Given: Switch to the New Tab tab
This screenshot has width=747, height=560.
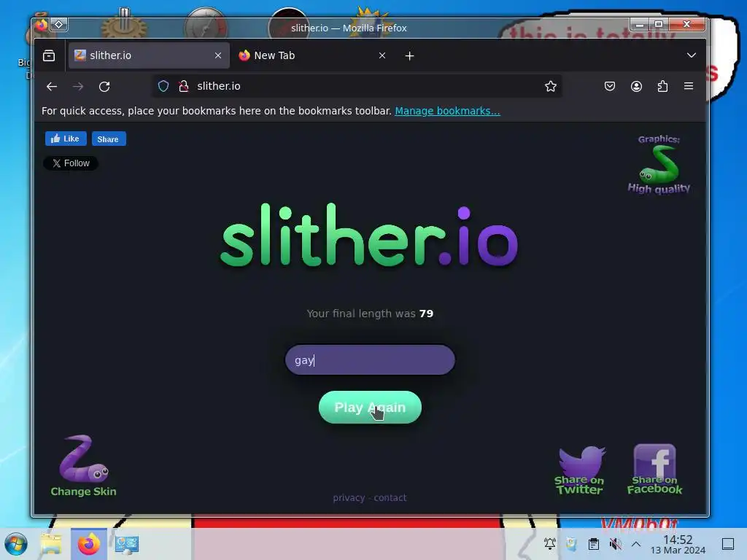Looking at the screenshot, I should pyautogui.click(x=312, y=55).
